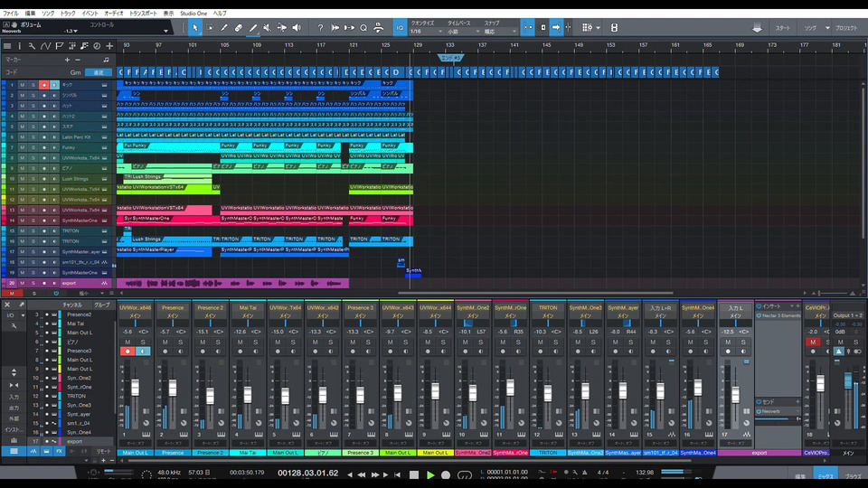Select the Paint (pencil) tool

(x=253, y=28)
